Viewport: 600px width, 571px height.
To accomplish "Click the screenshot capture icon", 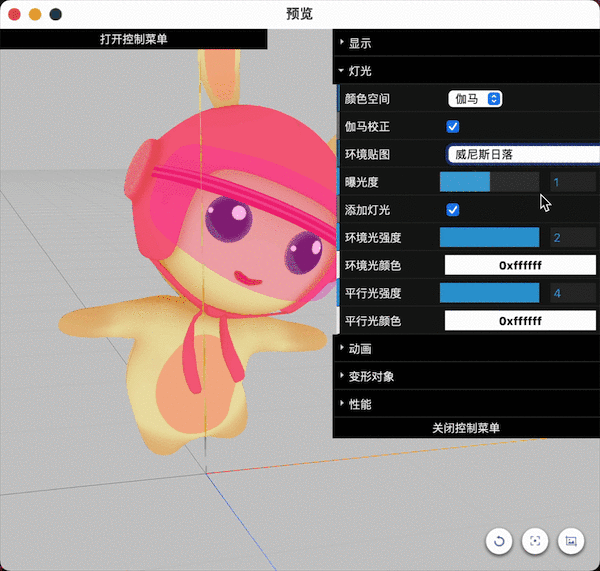I will coord(571,541).
